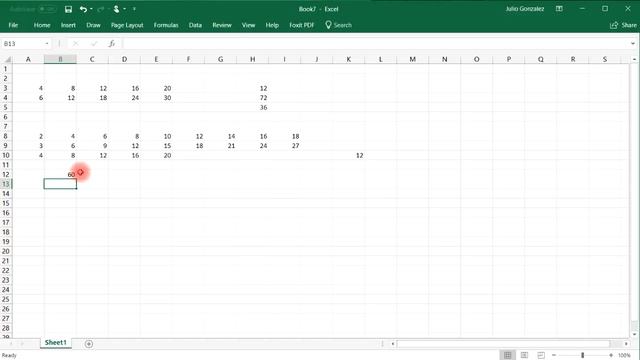Switch to the Home ribbon tab
Image resolution: width=640 pixels, height=360 pixels.
click(42, 25)
